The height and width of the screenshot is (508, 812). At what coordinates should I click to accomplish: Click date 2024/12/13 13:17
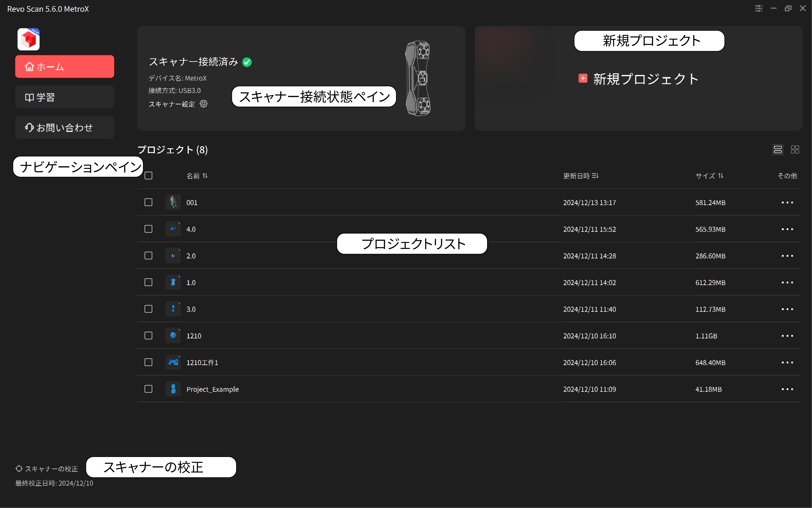point(589,203)
